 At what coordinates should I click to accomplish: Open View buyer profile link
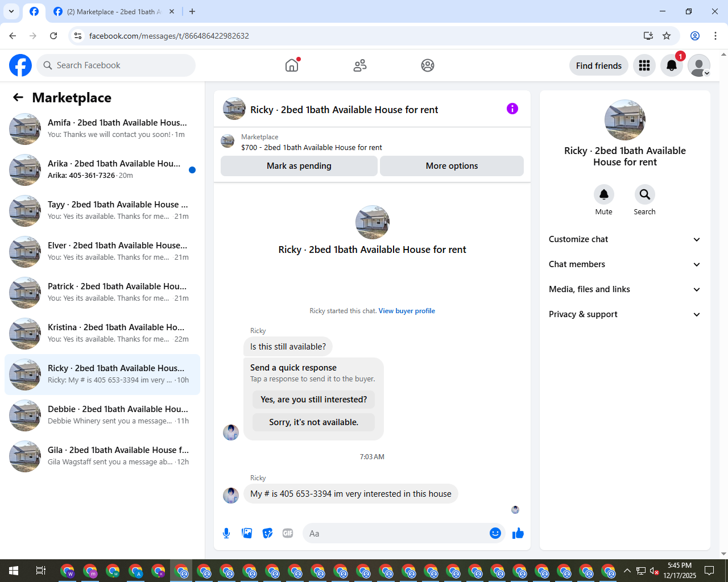click(407, 311)
